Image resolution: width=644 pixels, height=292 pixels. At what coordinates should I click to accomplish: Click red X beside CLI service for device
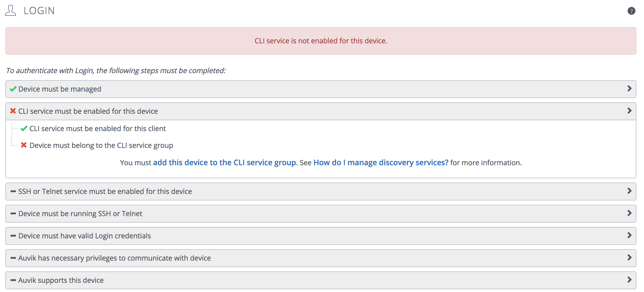coord(13,111)
